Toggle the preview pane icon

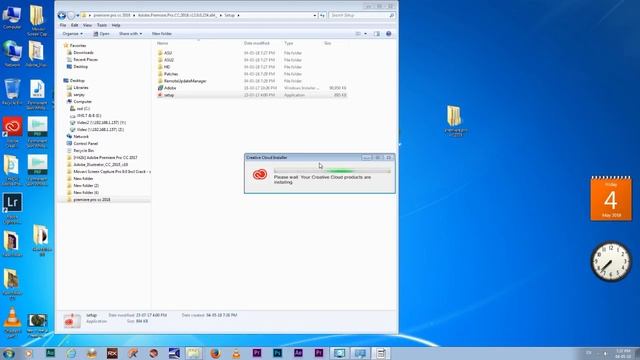click(377, 34)
